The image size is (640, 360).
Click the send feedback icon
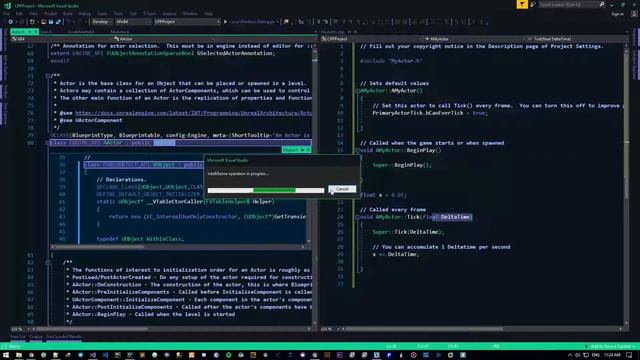(x=533, y=4)
